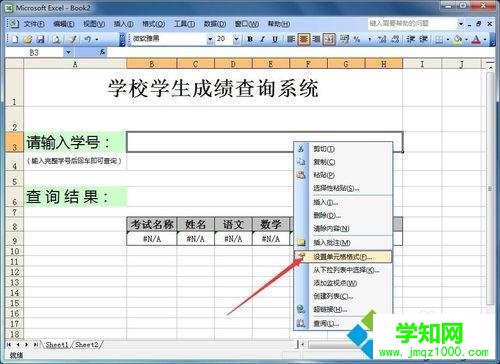500x364 pixels.
Task: Toggle Underline formatting button
Action: pyautogui.click(x=275, y=39)
